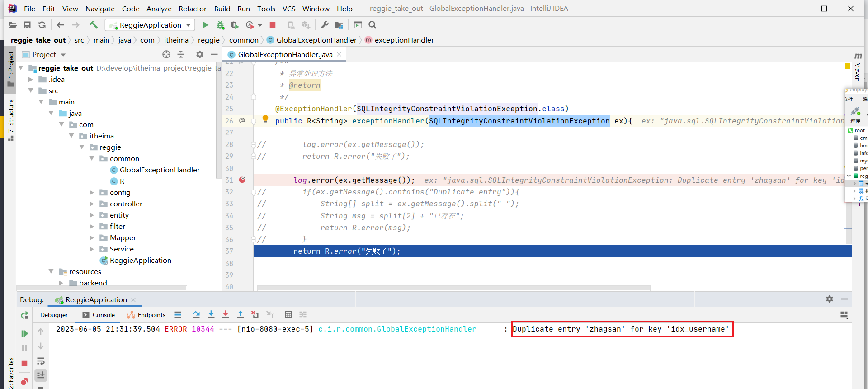
Task: Run ReggieApplication with the green play icon
Action: pos(205,25)
